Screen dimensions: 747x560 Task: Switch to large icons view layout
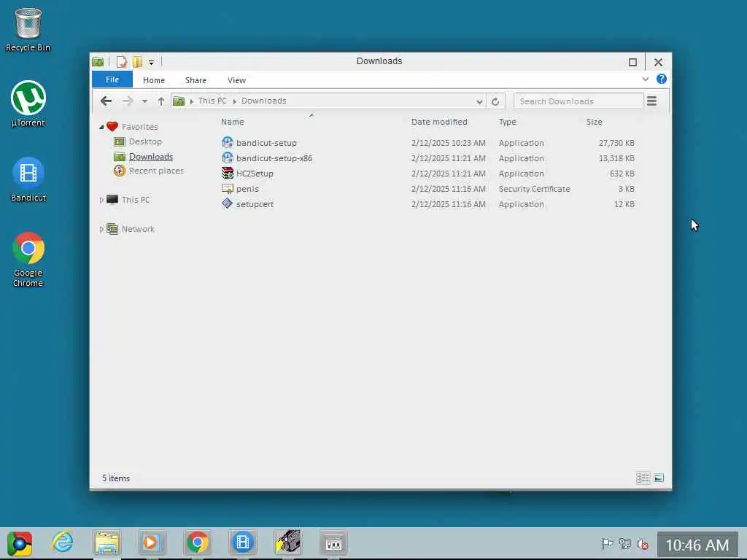coord(659,478)
